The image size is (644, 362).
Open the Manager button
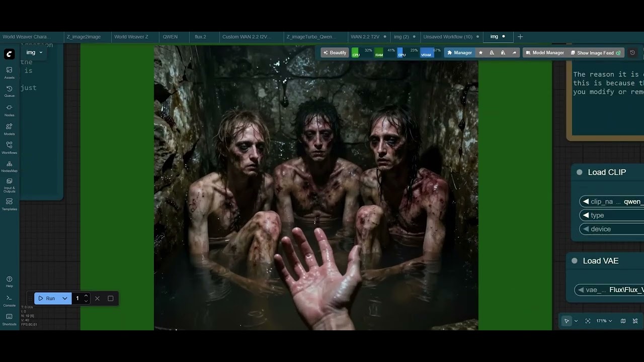point(459,53)
